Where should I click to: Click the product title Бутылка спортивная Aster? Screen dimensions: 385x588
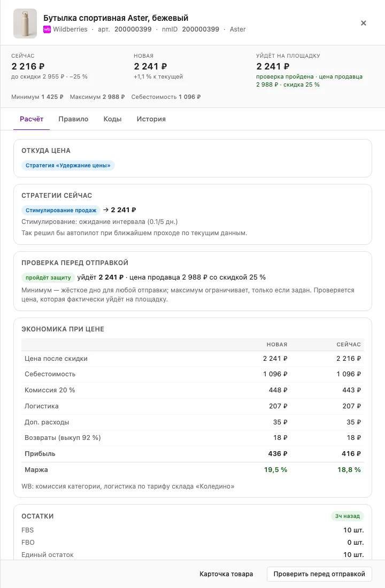pos(116,18)
